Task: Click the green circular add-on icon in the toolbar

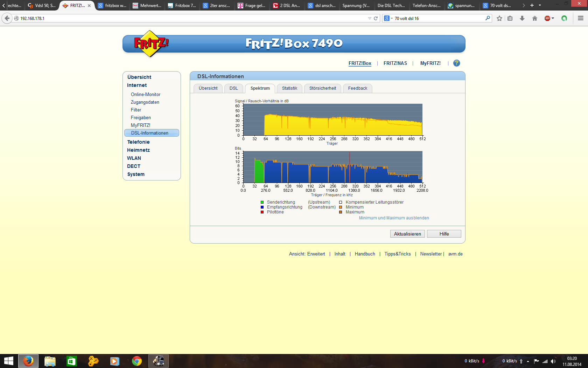Action: [564, 18]
